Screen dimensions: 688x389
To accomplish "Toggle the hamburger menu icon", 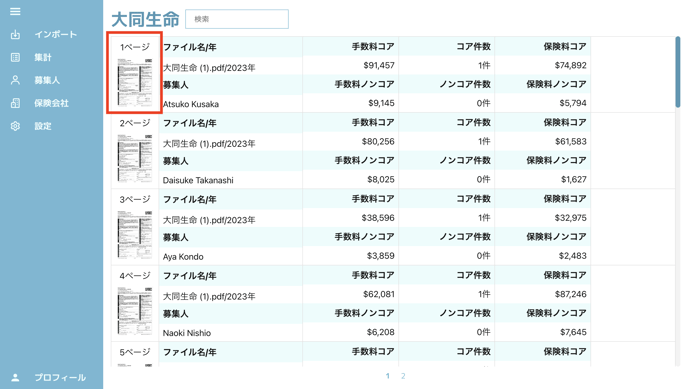I will click(x=15, y=11).
